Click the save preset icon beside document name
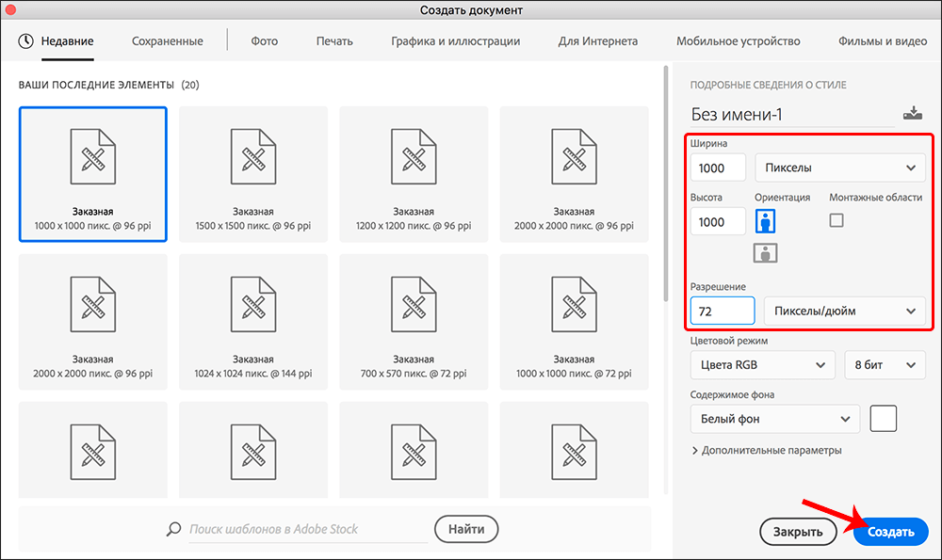This screenshot has width=942, height=560. pyautogui.click(x=912, y=114)
